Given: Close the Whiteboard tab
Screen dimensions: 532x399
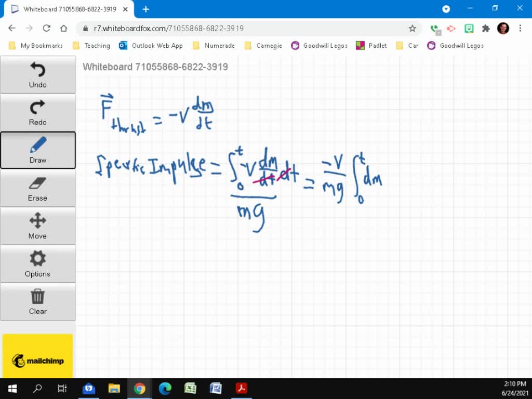Looking at the screenshot, I should coord(125,9).
